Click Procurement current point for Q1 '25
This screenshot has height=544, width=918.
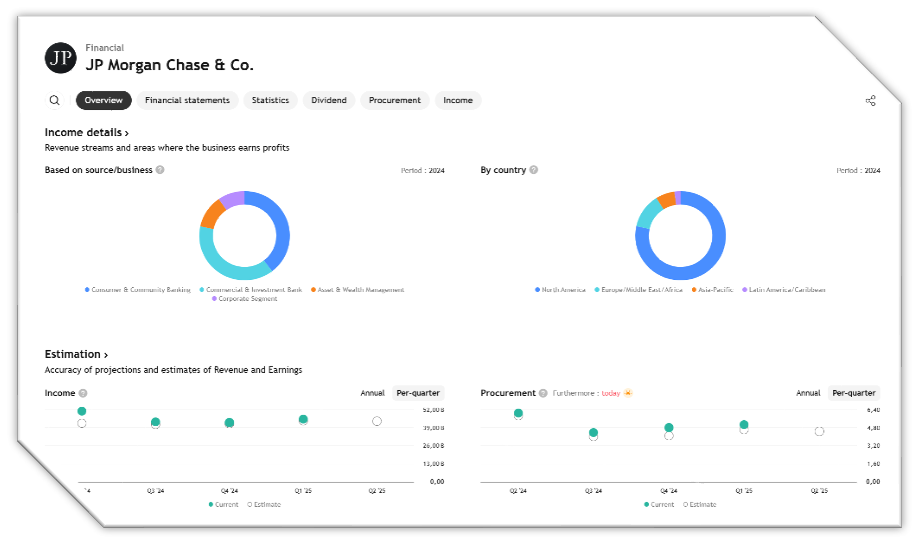(x=744, y=425)
